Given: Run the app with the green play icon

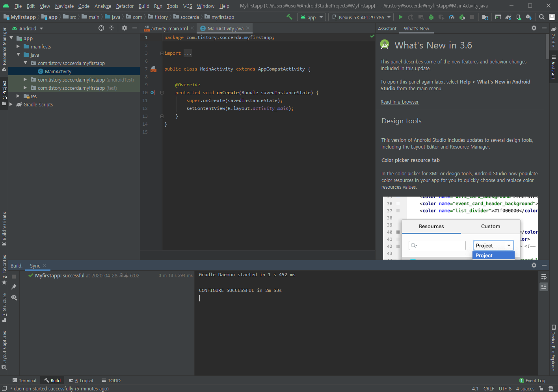Looking at the screenshot, I should tap(401, 17).
